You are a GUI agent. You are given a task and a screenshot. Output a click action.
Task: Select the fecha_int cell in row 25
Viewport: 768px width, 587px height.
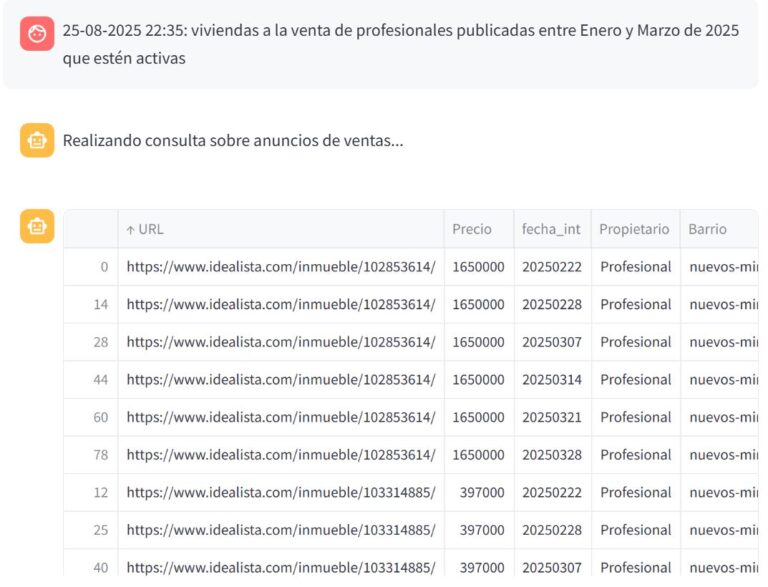551,530
